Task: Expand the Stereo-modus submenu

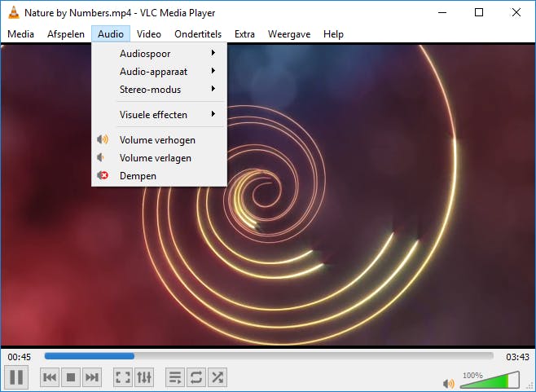Action: click(159, 90)
